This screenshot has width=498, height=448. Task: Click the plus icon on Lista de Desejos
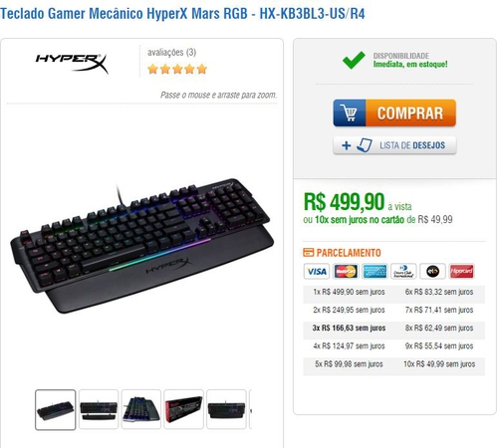coord(347,145)
